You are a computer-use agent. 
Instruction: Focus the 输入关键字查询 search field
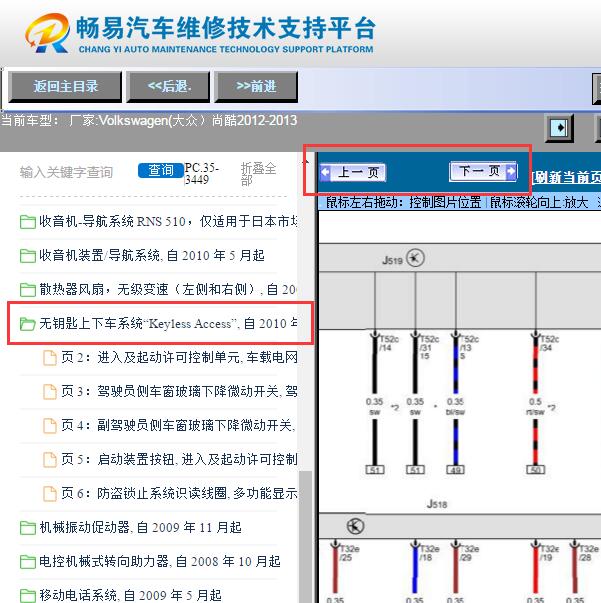67,172
